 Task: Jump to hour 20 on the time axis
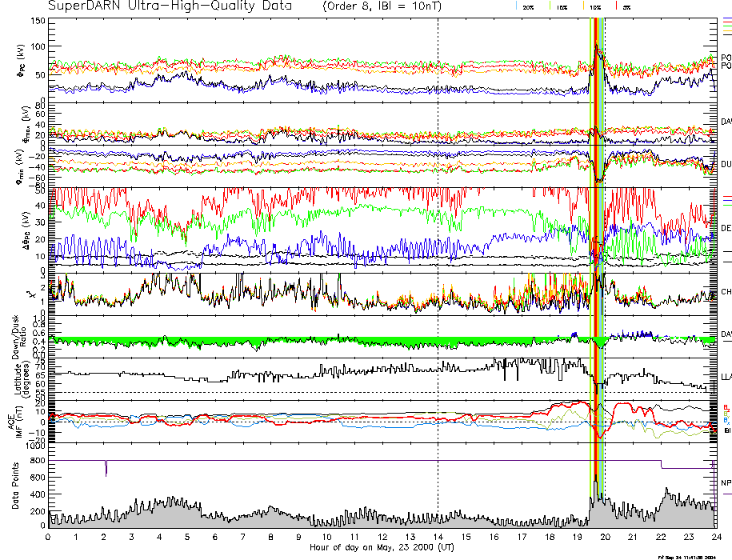pos(605,537)
